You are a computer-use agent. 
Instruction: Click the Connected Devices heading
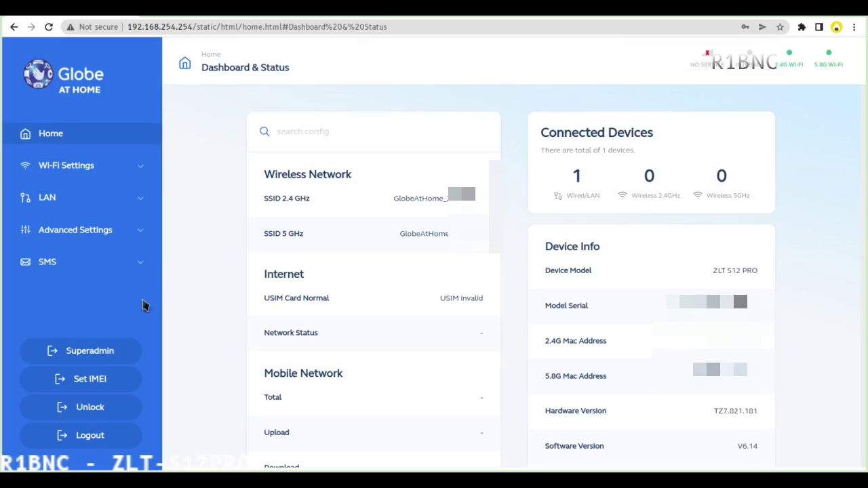click(597, 133)
